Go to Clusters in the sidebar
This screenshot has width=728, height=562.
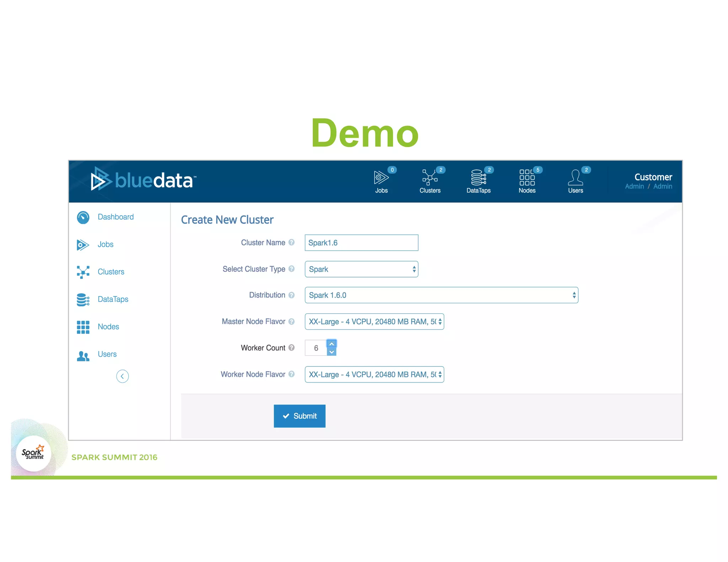111,272
